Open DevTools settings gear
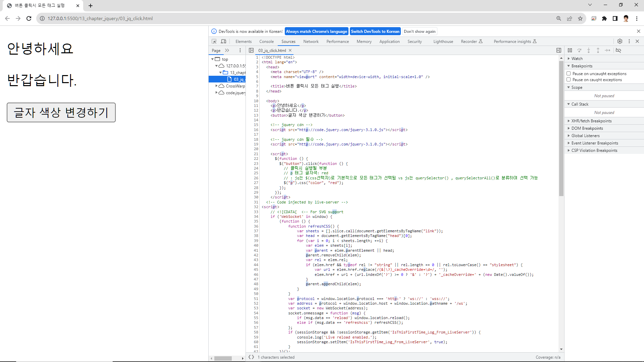Image resolution: width=644 pixels, height=362 pixels. click(620, 41)
